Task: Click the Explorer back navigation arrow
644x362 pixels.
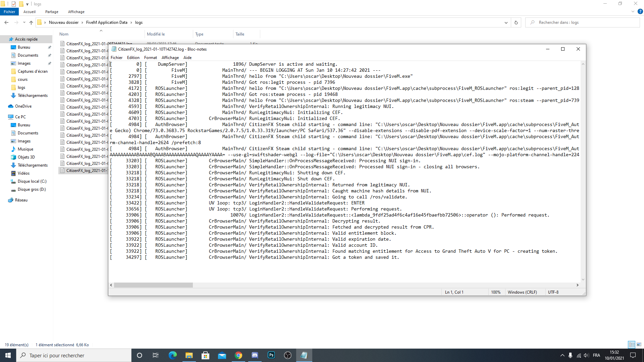Action: (x=6, y=22)
